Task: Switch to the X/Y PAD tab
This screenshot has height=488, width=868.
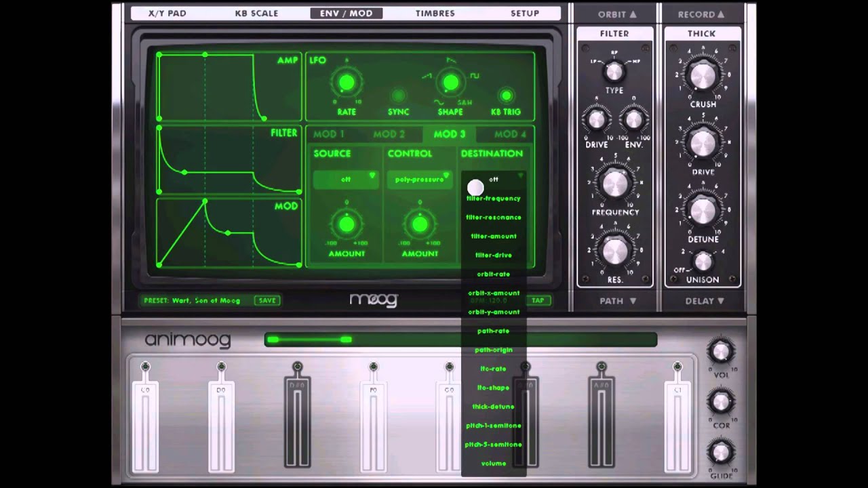Action: tap(167, 13)
